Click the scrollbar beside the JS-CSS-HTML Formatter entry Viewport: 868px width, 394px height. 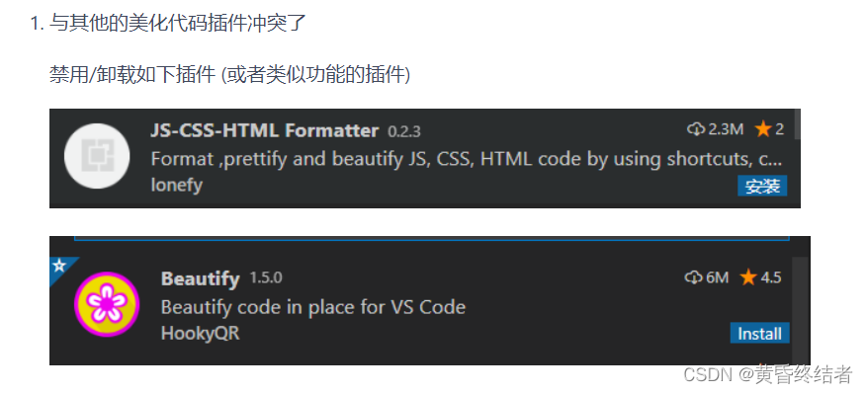coord(797,123)
